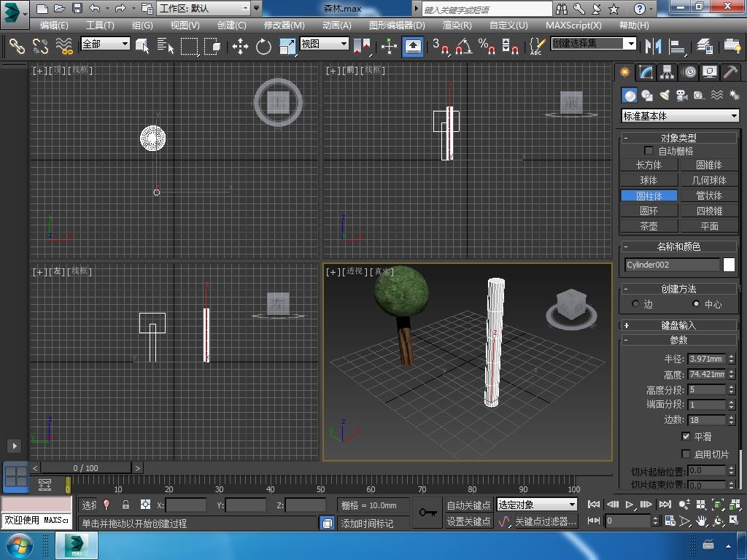Activate the Rotate tool
The width and height of the screenshot is (747, 560).
263,47
